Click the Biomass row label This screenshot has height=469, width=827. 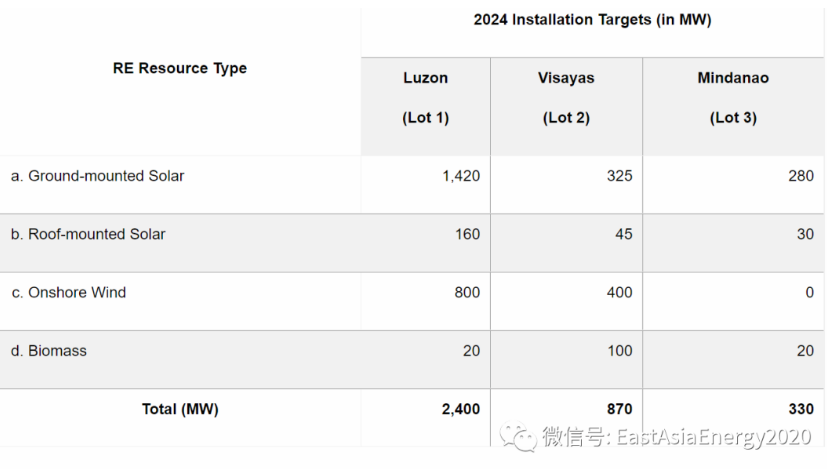49,351
